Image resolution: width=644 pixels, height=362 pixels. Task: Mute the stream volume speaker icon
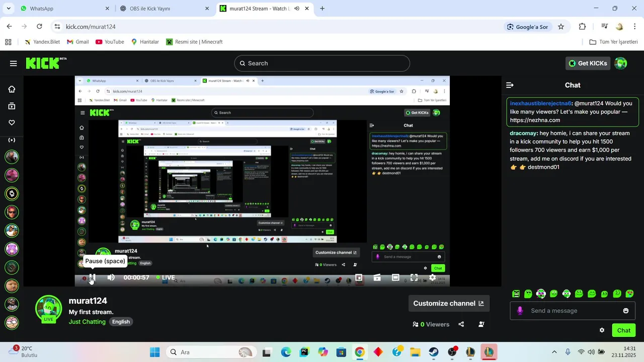click(x=111, y=278)
